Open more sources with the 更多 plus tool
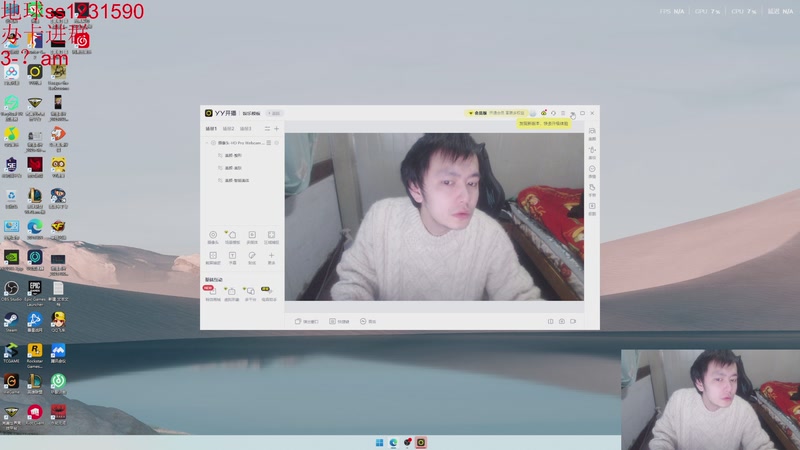The width and height of the screenshot is (800, 450). [x=271, y=258]
